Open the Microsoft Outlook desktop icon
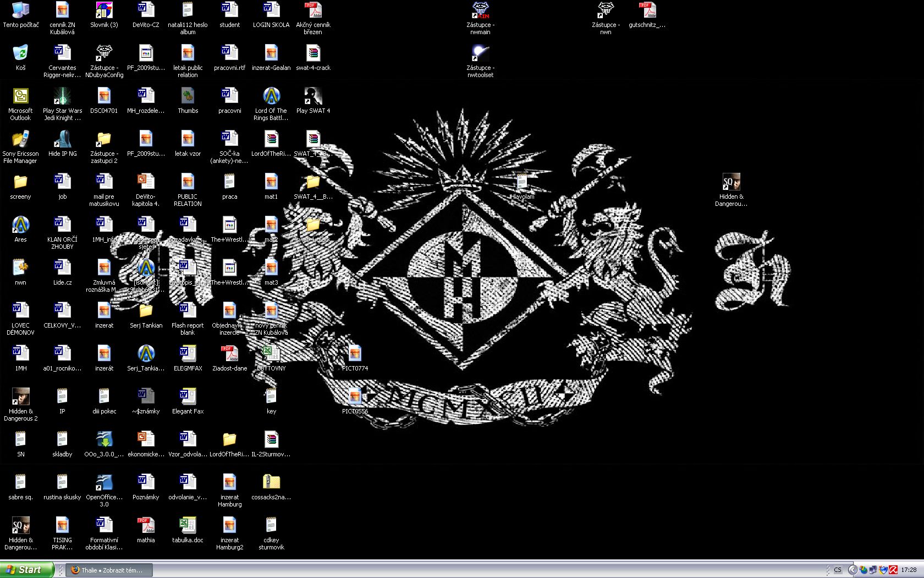This screenshot has width=924, height=578. [x=20, y=96]
